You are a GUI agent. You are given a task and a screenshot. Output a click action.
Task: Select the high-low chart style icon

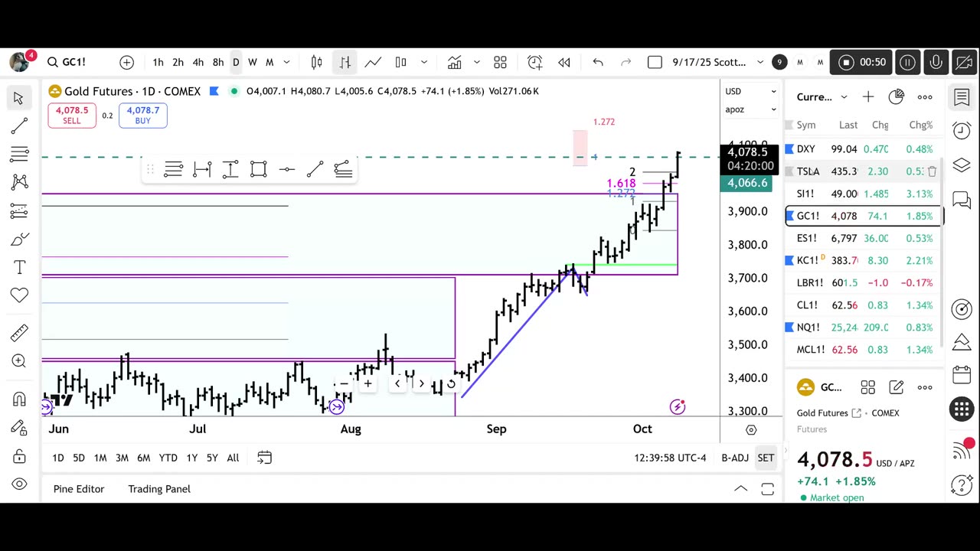point(400,62)
